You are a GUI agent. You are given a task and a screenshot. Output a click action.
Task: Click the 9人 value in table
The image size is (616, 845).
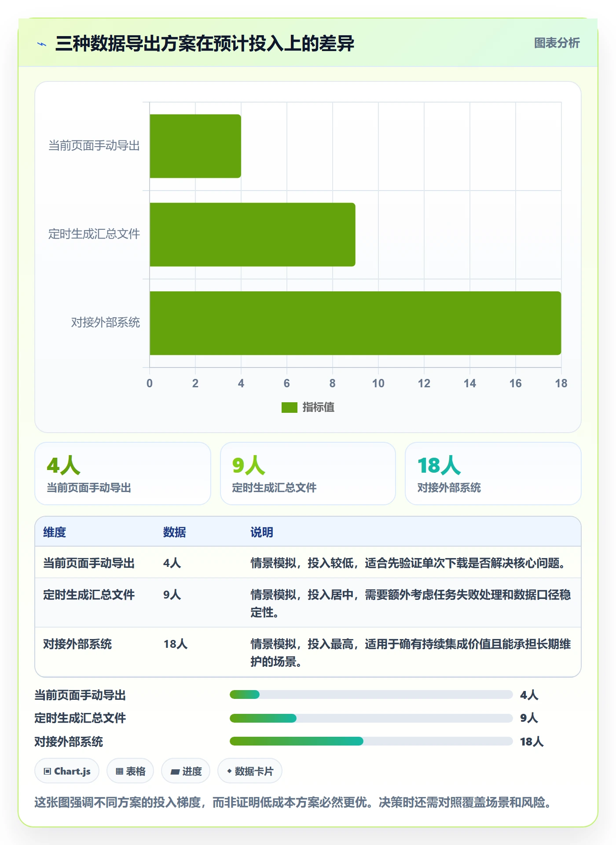[x=172, y=595]
